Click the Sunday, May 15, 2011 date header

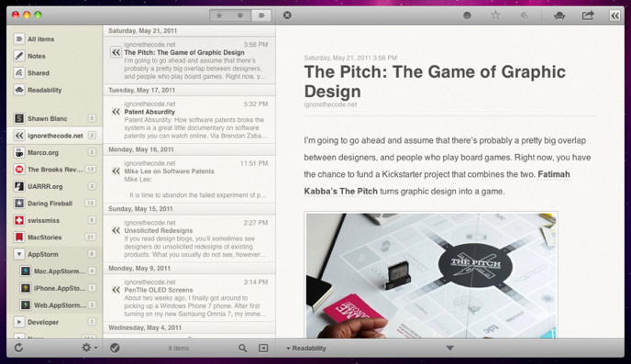tap(189, 209)
